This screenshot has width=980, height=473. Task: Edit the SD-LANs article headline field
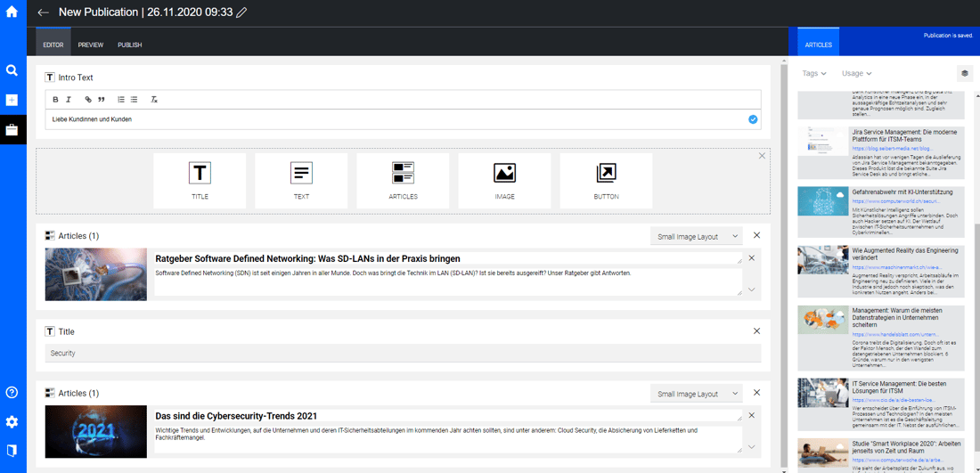pos(448,258)
